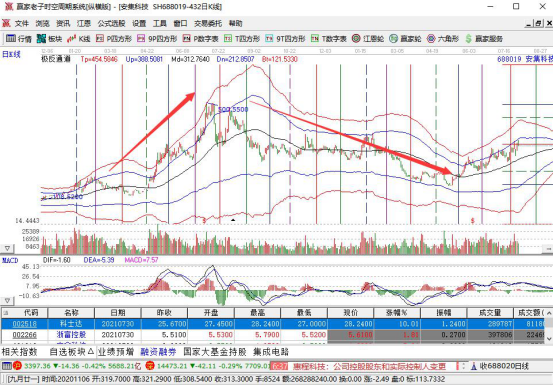This screenshot has height=385, width=554.
Task: Click the red 深 Shenzhen index icon
Action: point(150,366)
